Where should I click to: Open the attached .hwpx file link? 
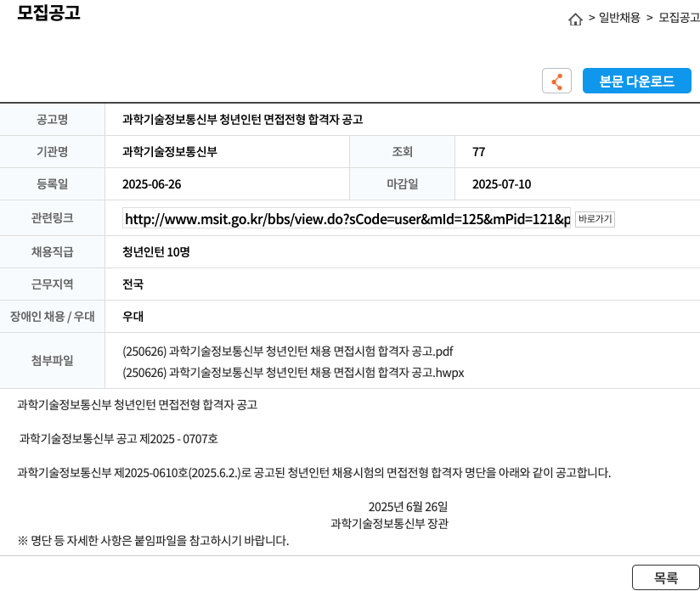pyautogui.click(x=293, y=372)
